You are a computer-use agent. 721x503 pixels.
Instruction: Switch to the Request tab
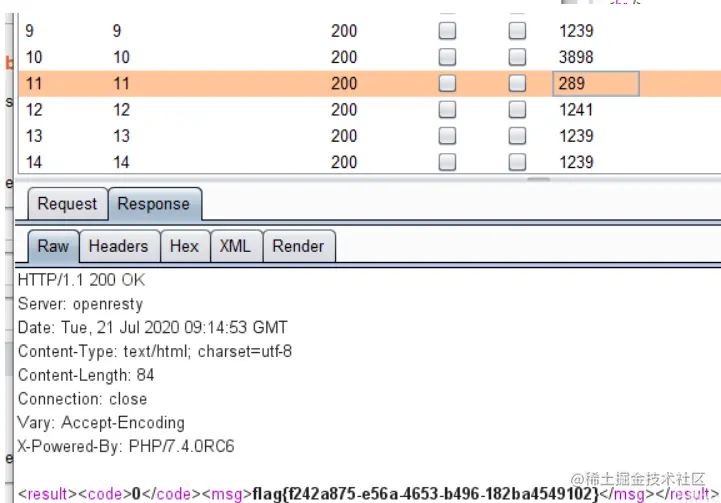(x=68, y=204)
